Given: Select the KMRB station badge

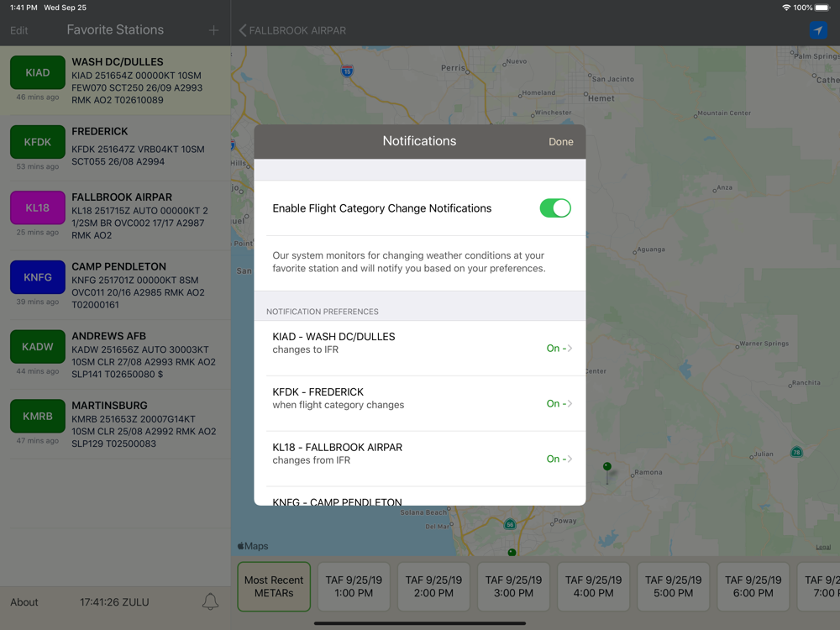Looking at the screenshot, I should [x=38, y=417].
